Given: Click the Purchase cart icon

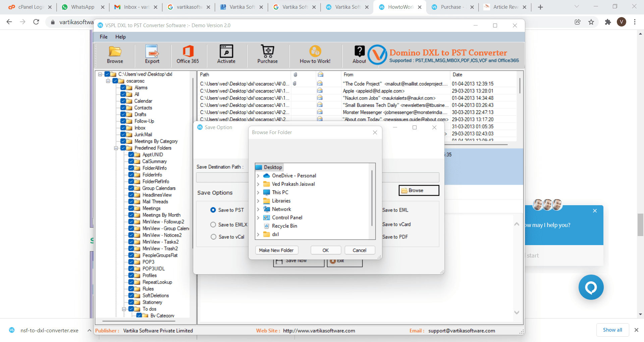Looking at the screenshot, I should coord(268,51).
